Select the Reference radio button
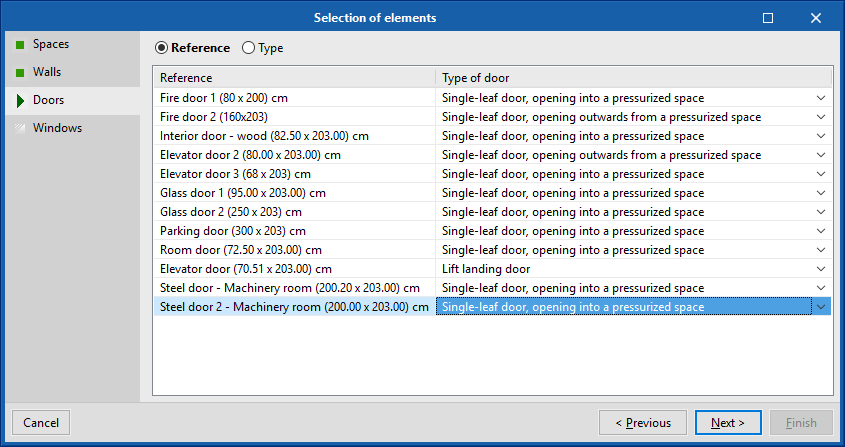The width and height of the screenshot is (845, 447). pyautogui.click(x=161, y=48)
